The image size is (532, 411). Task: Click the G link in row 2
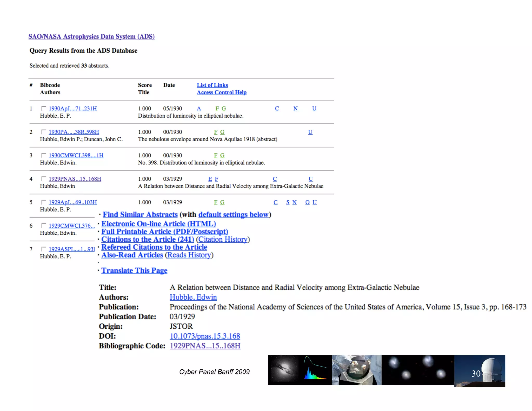coord(222,132)
